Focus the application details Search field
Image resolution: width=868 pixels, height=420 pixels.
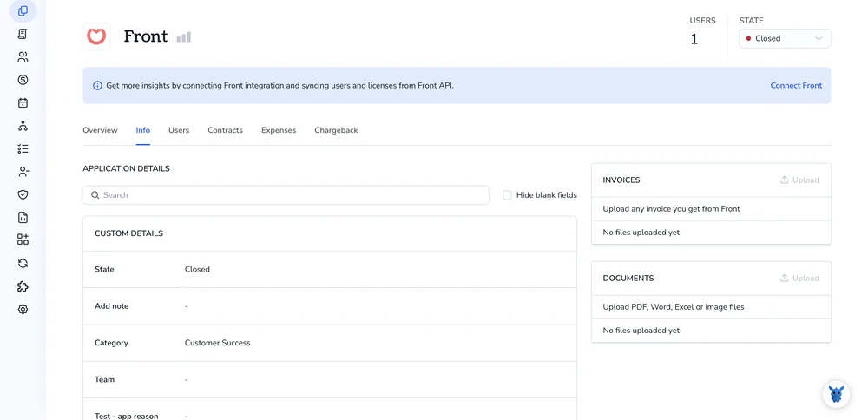(x=286, y=194)
